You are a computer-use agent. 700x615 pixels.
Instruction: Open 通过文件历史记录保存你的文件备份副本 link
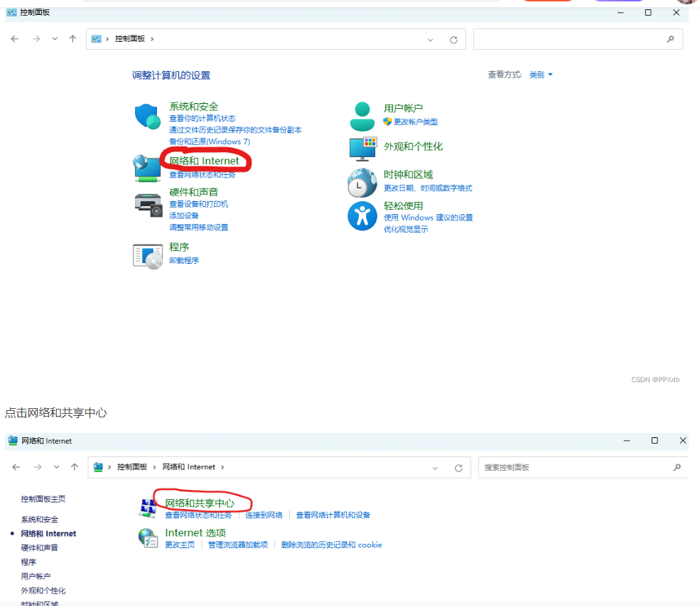coord(235,130)
